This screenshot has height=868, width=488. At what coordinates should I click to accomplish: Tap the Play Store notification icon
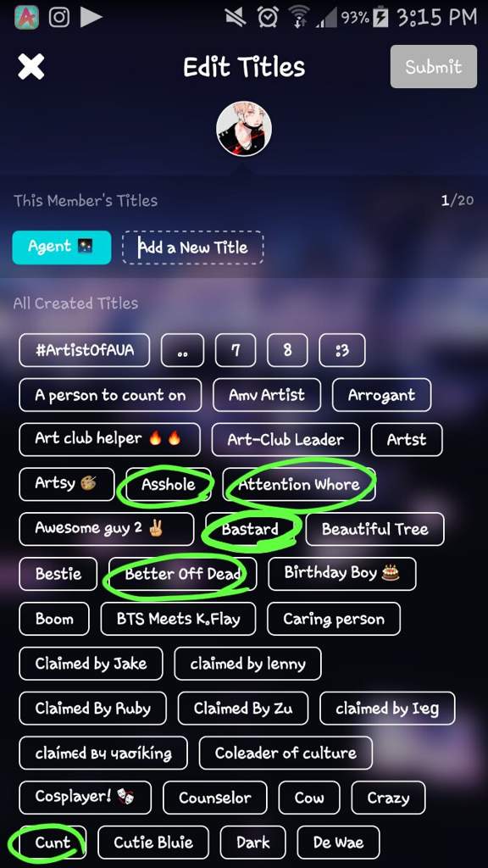pos(91,17)
